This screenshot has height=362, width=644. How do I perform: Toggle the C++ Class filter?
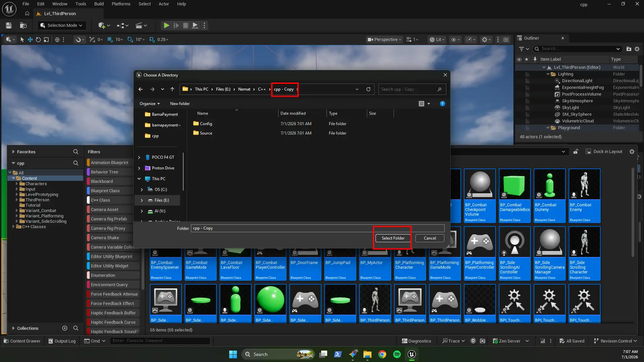(x=112, y=200)
